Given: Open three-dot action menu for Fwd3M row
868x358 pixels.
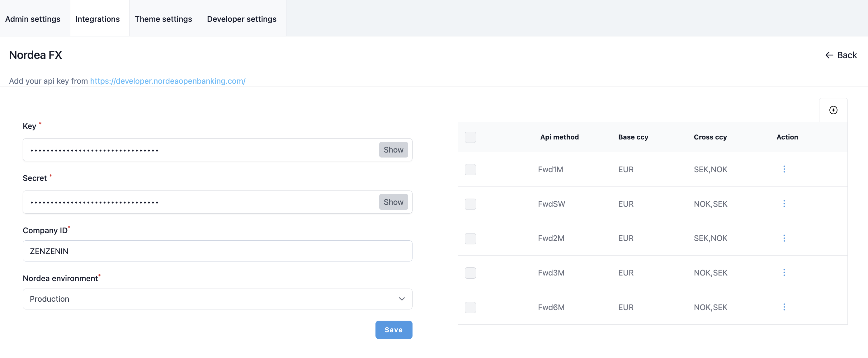Looking at the screenshot, I should pos(784,272).
